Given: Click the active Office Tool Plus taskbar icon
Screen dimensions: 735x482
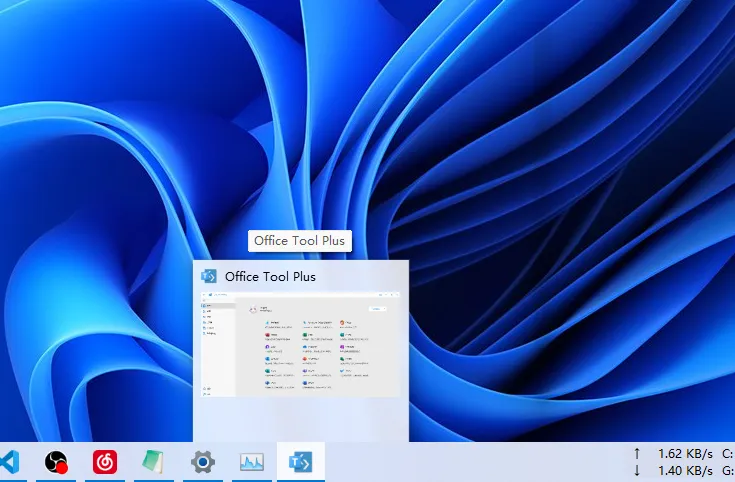Looking at the screenshot, I should (x=300, y=462).
